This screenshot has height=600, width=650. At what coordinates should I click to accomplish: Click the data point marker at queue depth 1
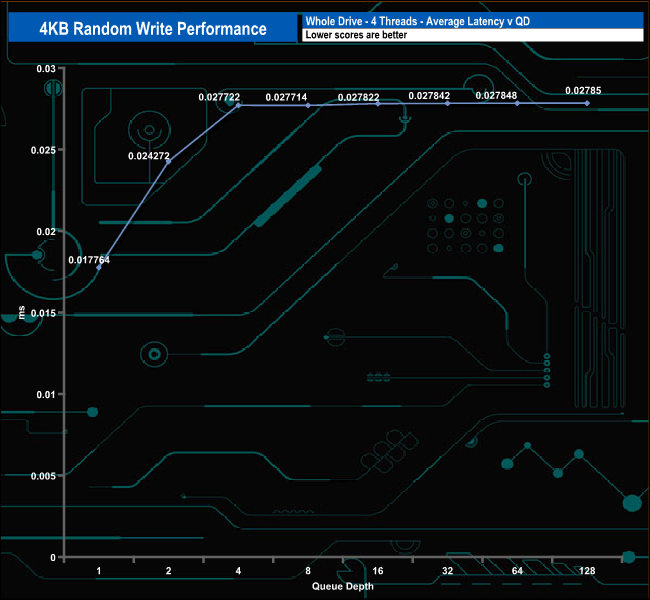point(99,267)
